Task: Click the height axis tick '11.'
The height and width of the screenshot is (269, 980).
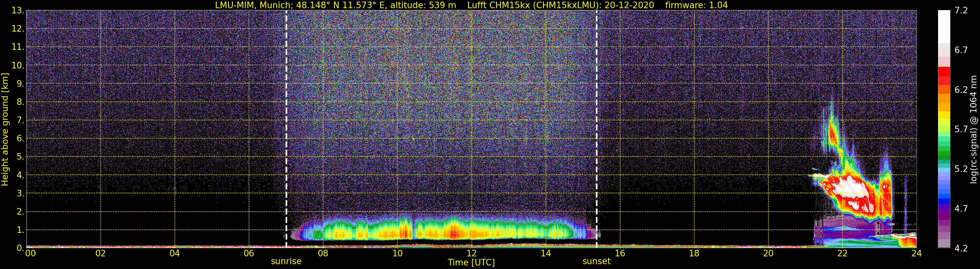Action: tap(18, 47)
